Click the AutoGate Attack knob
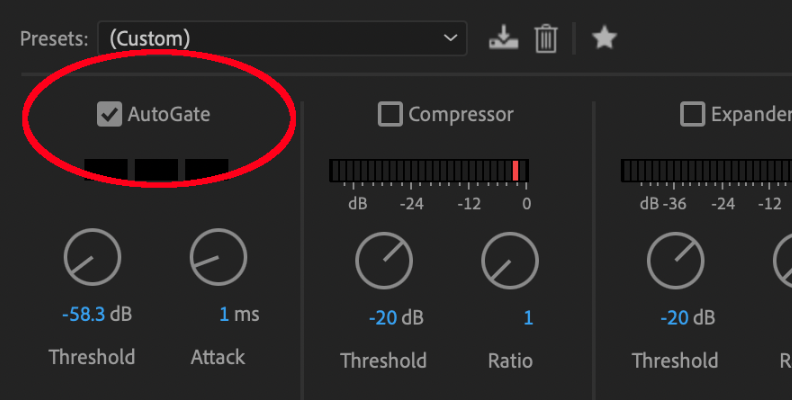This screenshot has width=792, height=400. [218, 257]
